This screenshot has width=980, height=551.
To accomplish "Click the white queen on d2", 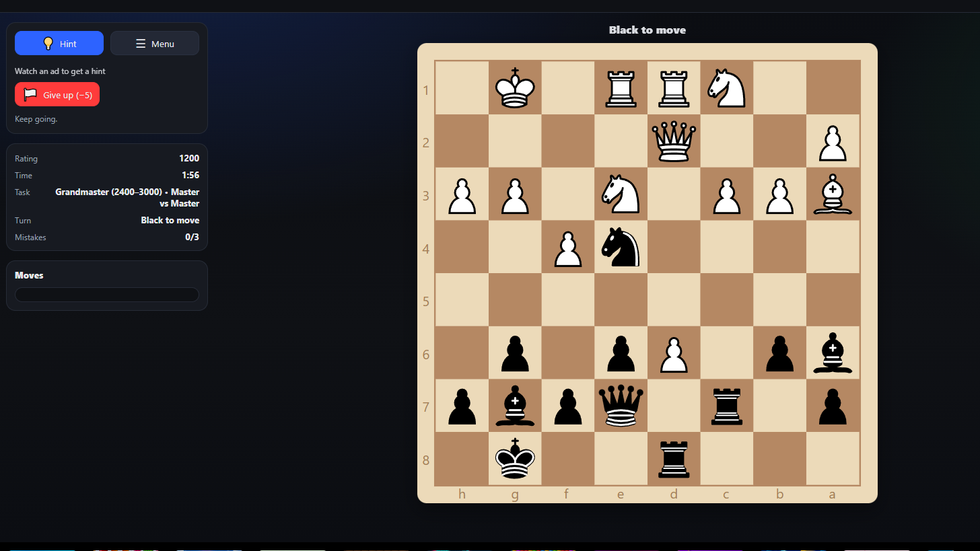I will point(674,141).
